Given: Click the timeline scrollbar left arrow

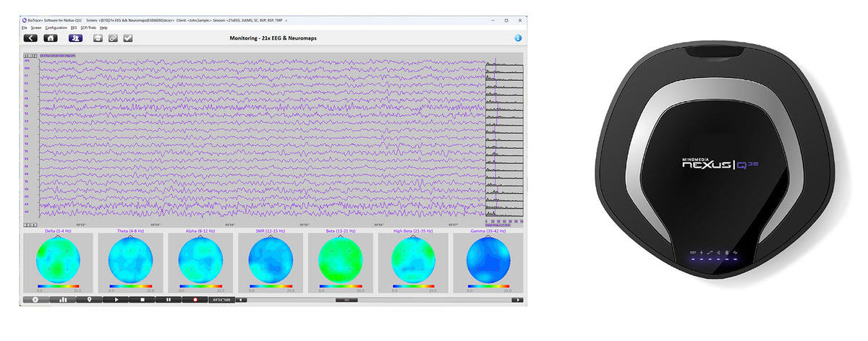Looking at the screenshot, I should pos(242,299).
